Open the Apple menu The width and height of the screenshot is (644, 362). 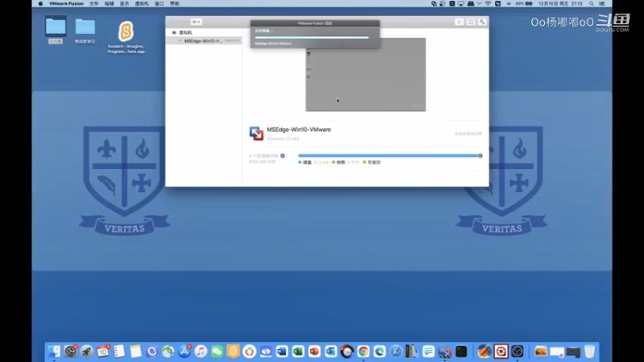click(x=41, y=4)
